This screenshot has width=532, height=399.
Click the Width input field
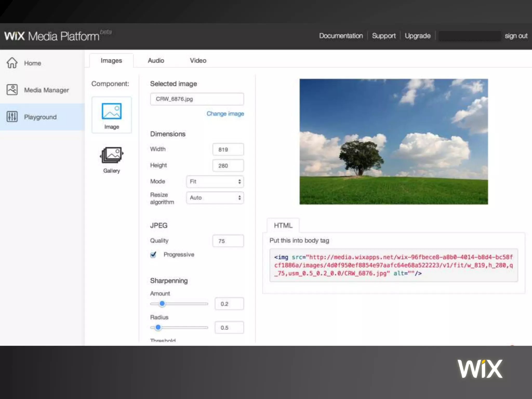click(228, 150)
